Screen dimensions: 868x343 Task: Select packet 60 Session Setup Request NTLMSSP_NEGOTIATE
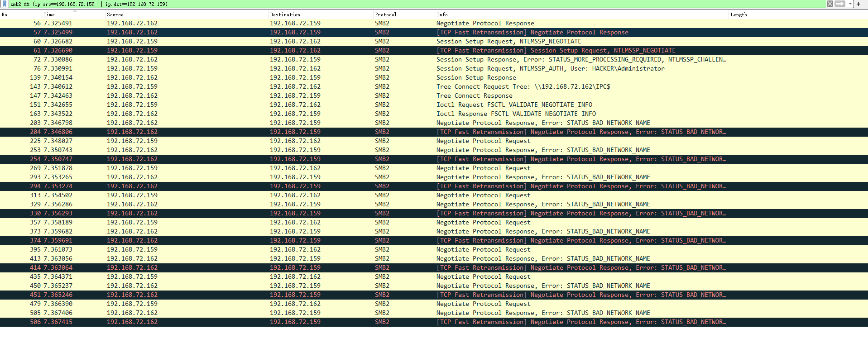coord(434,42)
